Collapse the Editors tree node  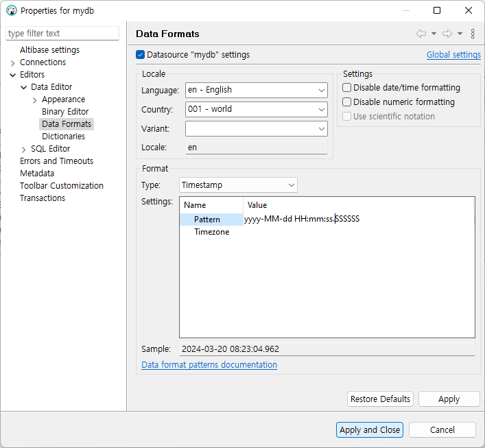pyautogui.click(x=13, y=75)
